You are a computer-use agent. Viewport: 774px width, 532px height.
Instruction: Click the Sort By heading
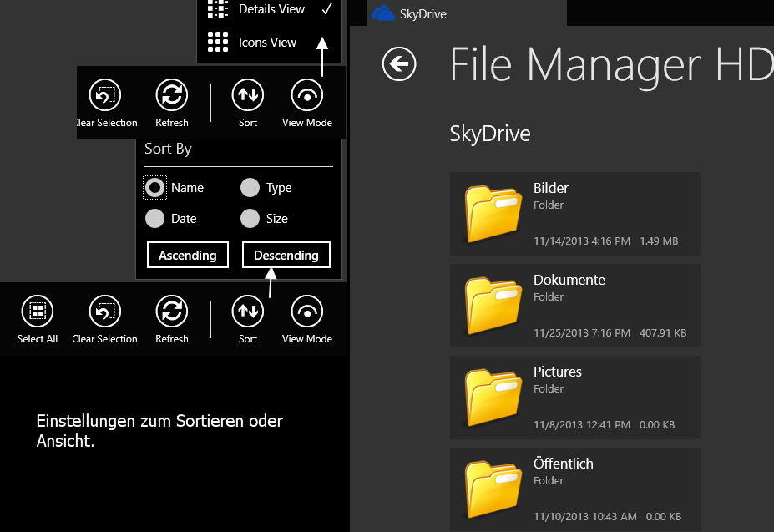point(168,149)
